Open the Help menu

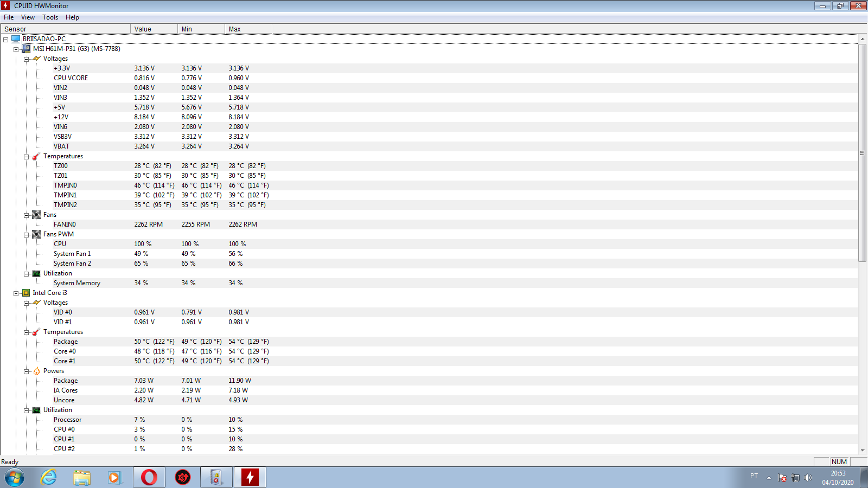(72, 17)
